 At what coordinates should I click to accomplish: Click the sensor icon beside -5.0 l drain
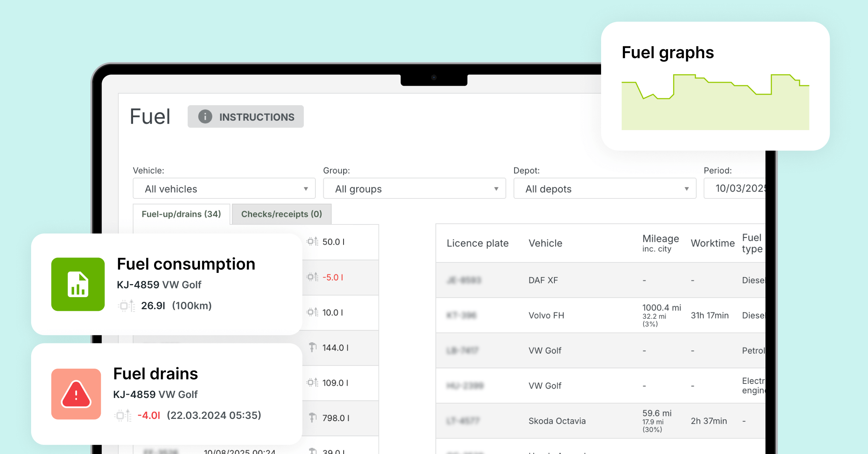312,277
